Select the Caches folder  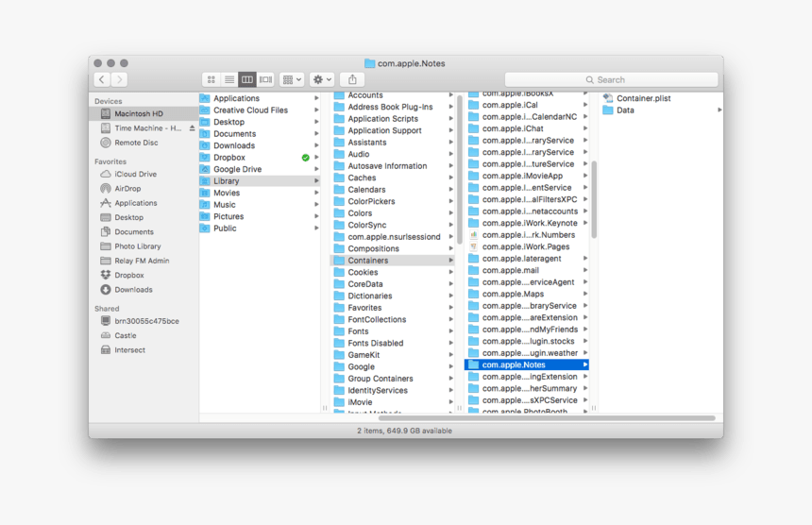(x=393, y=178)
